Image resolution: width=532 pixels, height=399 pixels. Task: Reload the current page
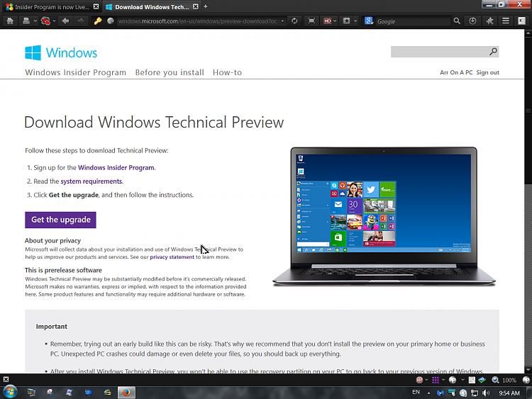point(294,21)
